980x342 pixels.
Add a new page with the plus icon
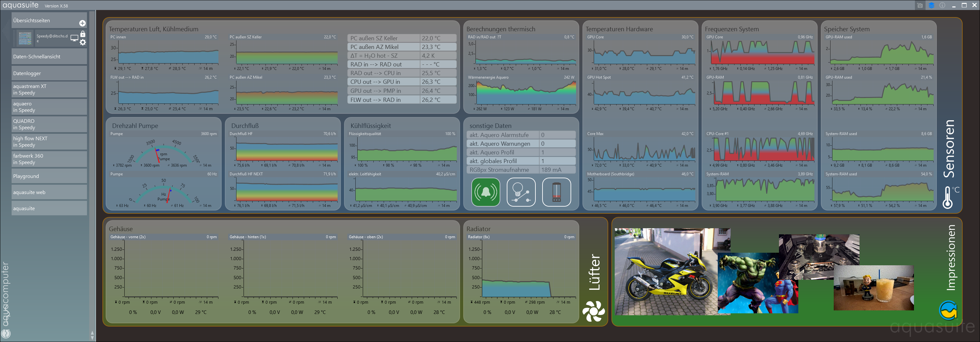click(82, 23)
